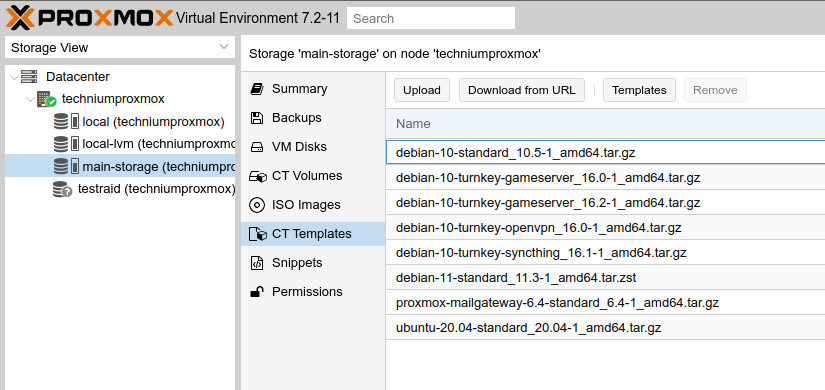The height and width of the screenshot is (390, 825).
Task: Open the Backups tab
Action: tap(313, 118)
